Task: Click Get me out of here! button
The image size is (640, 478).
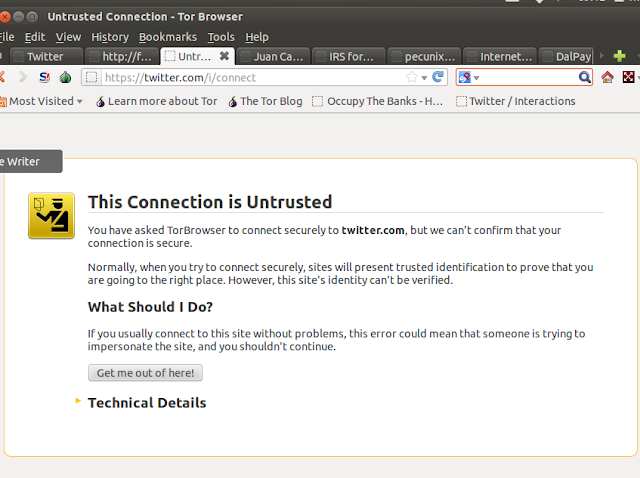Action: [x=145, y=373]
